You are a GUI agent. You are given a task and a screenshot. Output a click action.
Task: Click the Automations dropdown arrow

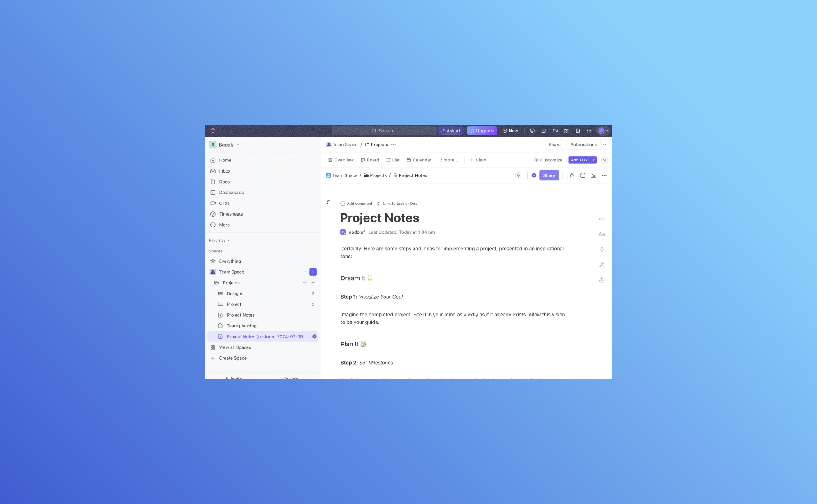click(605, 145)
